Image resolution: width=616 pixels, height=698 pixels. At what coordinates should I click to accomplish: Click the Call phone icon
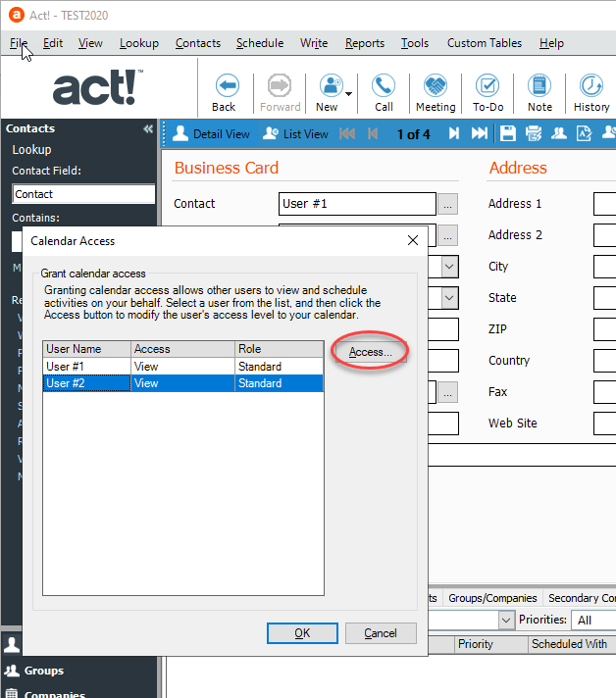click(384, 85)
